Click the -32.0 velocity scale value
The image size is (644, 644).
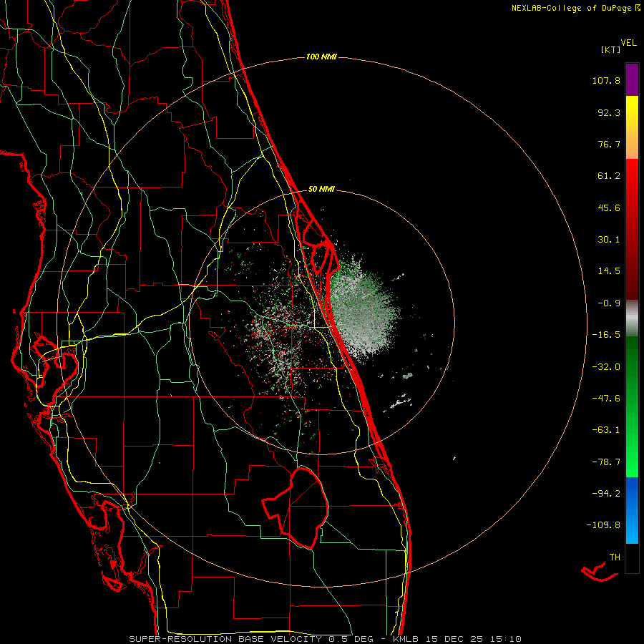606,367
